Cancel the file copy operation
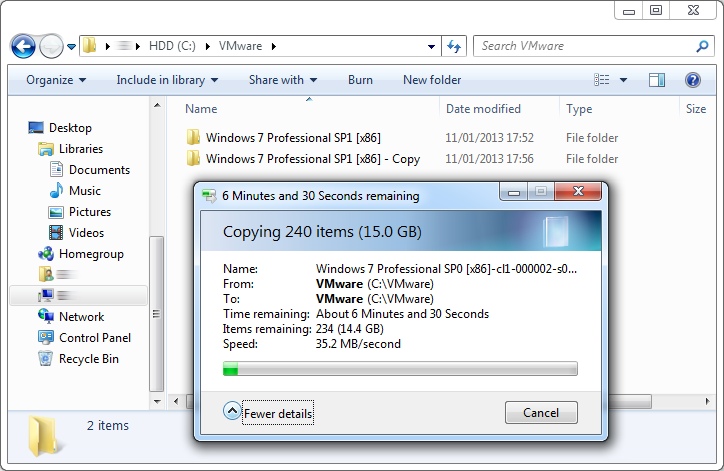The height and width of the screenshot is (471, 724). coord(541,412)
